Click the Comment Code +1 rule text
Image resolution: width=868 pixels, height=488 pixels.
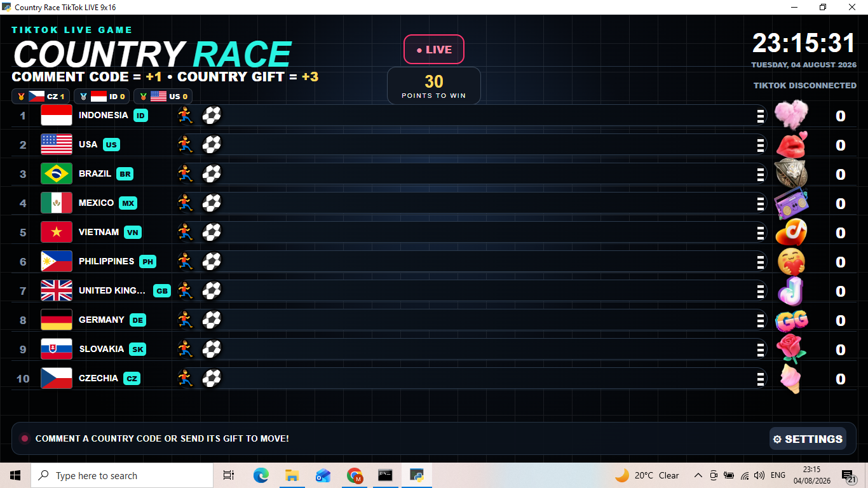click(x=87, y=77)
